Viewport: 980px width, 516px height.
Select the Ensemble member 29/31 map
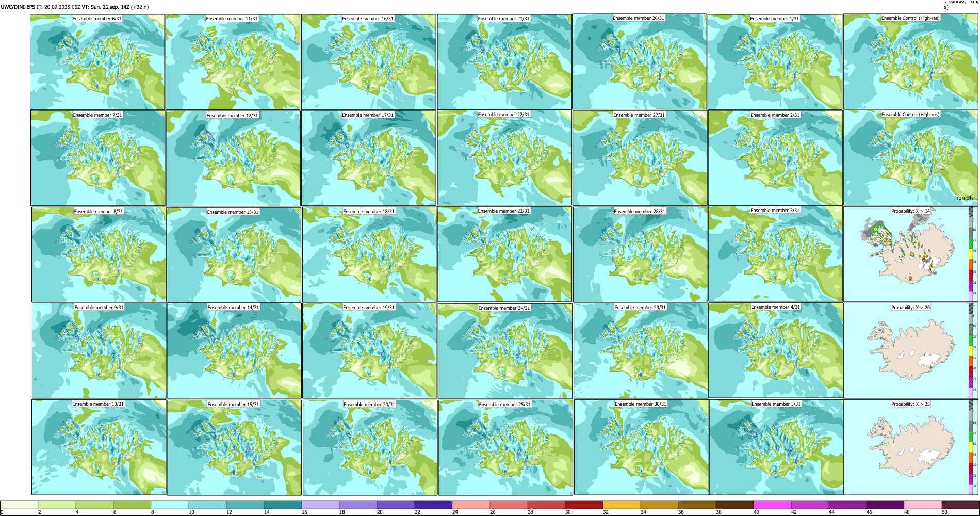(x=641, y=350)
